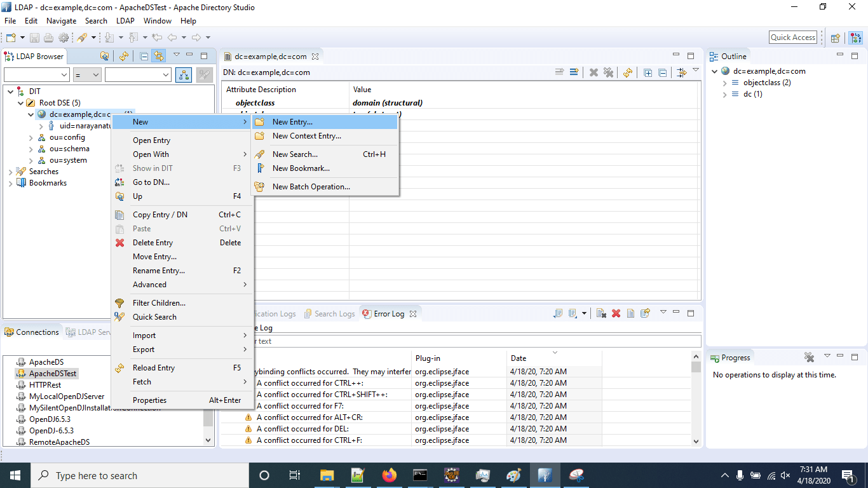This screenshot has width=868, height=488.
Task: Open the New wizard dropdown arrow
Action: pyautogui.click(x=22, y=38)
